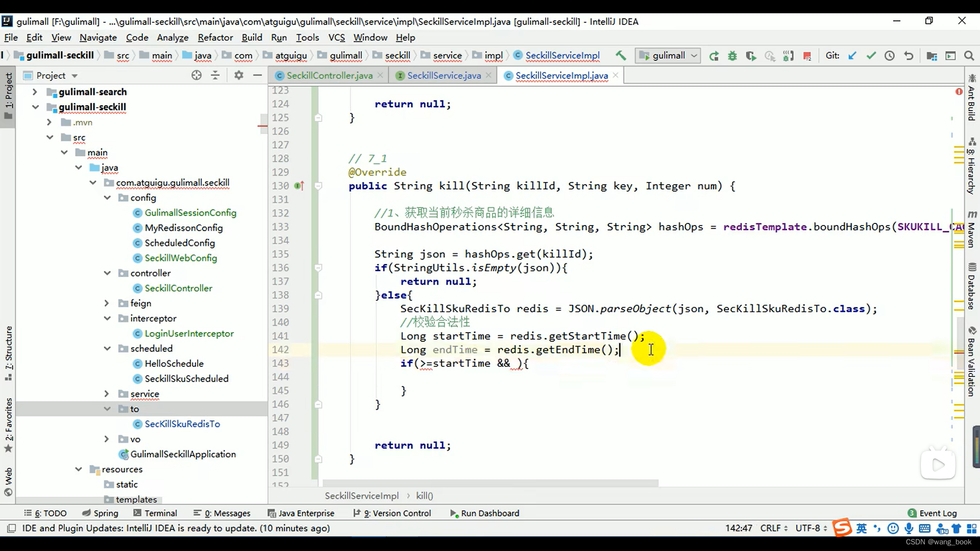
Task: Expand the gulimall-search module
Action: (x=35, y=92)
